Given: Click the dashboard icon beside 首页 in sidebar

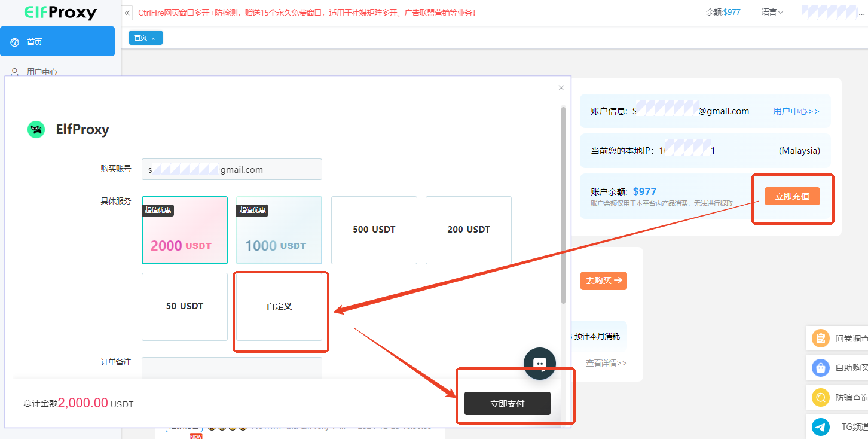Looking at the screenshot, I should coord(15,42).
